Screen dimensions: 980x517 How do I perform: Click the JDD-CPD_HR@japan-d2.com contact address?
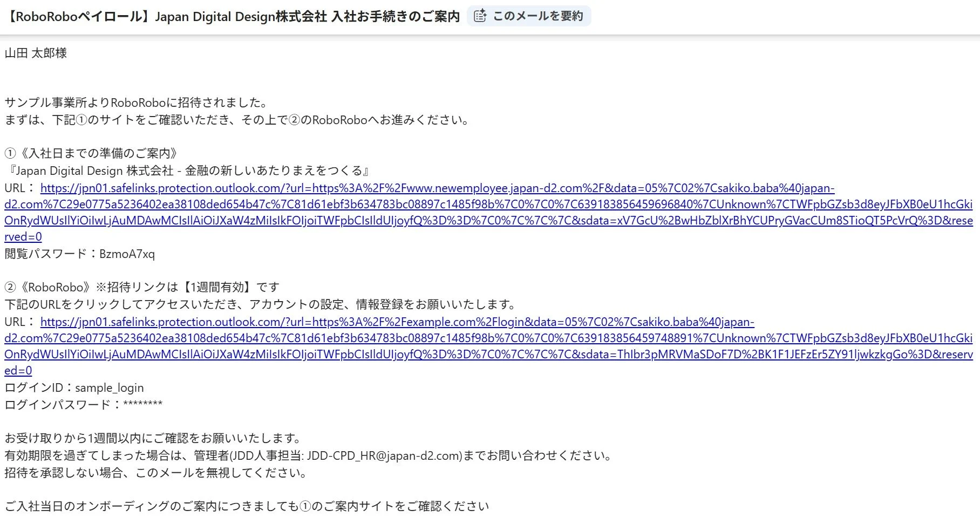pos(383,455)
